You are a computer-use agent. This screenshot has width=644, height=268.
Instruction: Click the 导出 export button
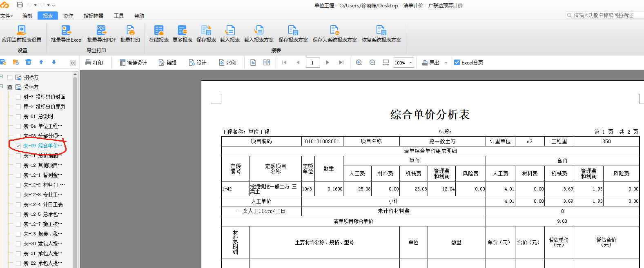431,62
